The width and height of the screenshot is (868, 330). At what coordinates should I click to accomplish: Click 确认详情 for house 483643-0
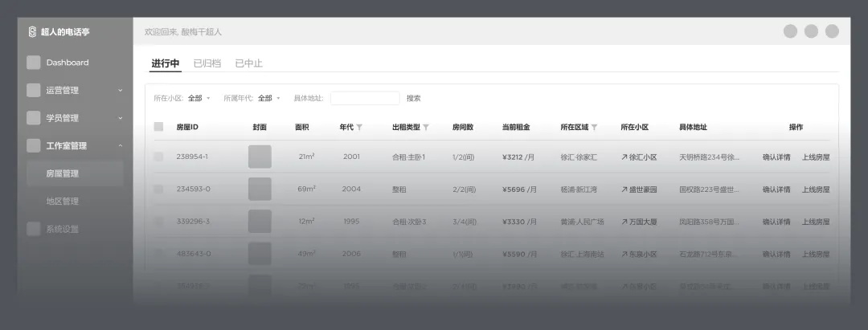(776, 255)
